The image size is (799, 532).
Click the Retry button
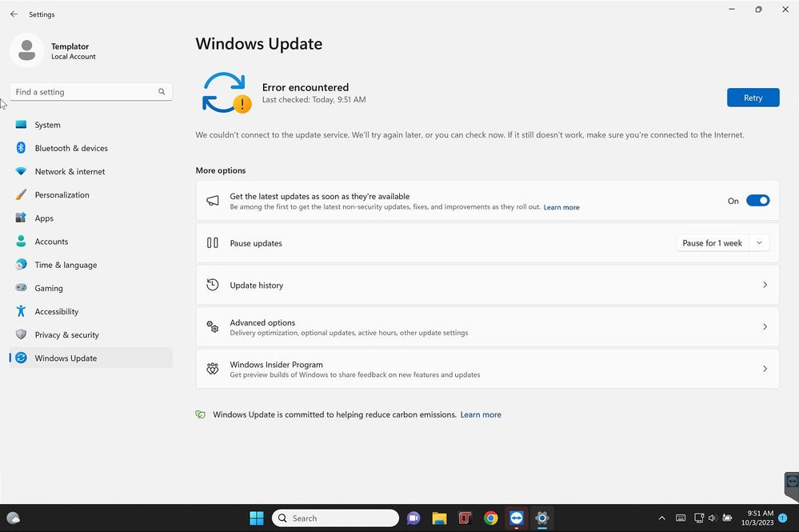753,98
